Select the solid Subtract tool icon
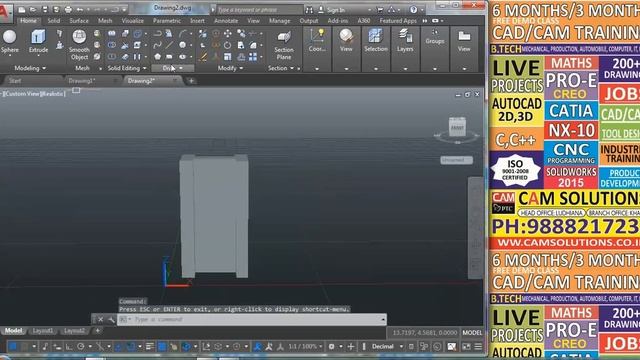640x360 pixels. click(x=111, y=45)
